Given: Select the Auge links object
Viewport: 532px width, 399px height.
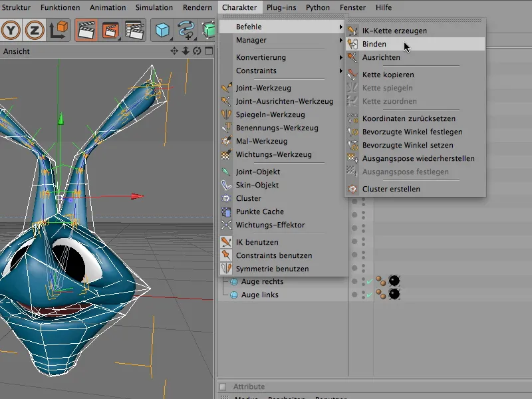Looking at the screenshot, I should click(x=259, y=295).
